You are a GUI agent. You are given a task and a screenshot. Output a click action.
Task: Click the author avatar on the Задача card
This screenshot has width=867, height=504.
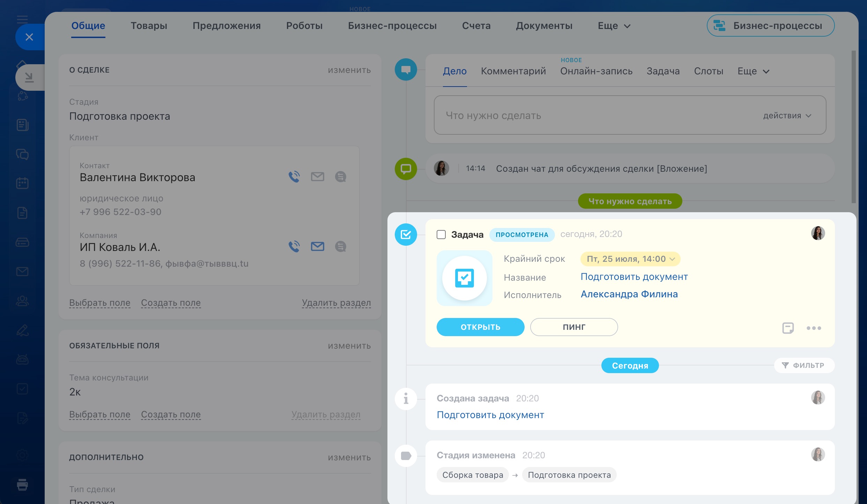pyautogui.click(x=818, y=233)
